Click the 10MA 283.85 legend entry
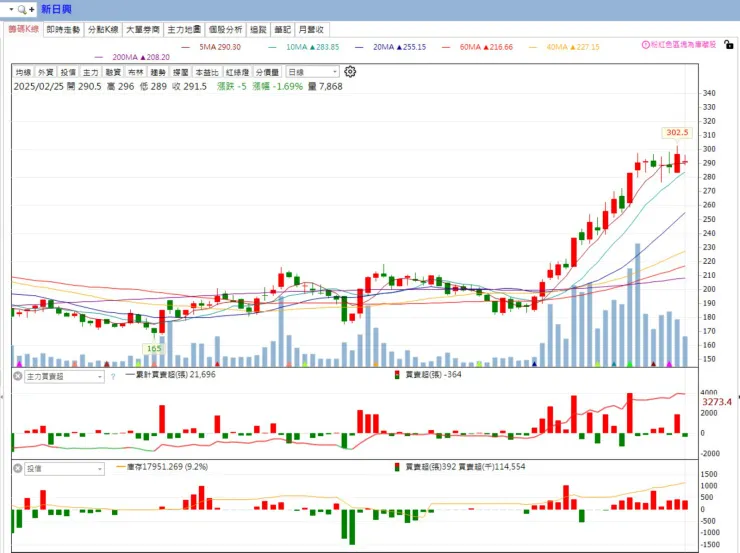The height and width of the screenshot is (553, 740). pyautogui.click(x=303, y=47)
